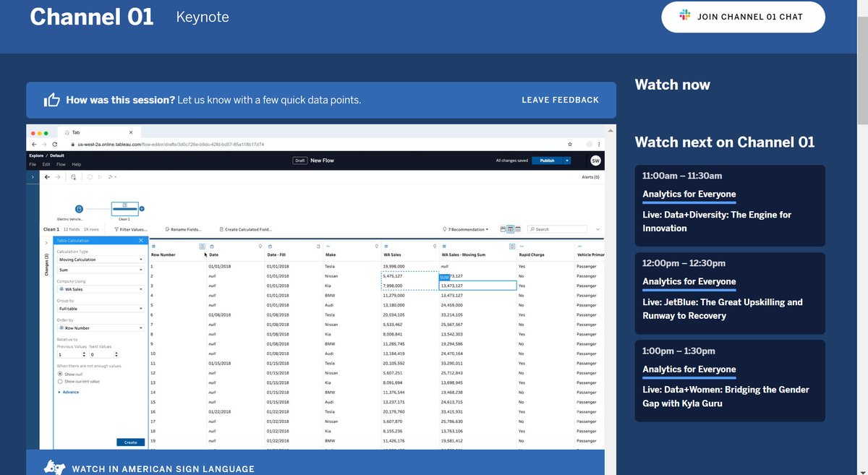
Task: Select the Show current value radio option
Action: 59,381
